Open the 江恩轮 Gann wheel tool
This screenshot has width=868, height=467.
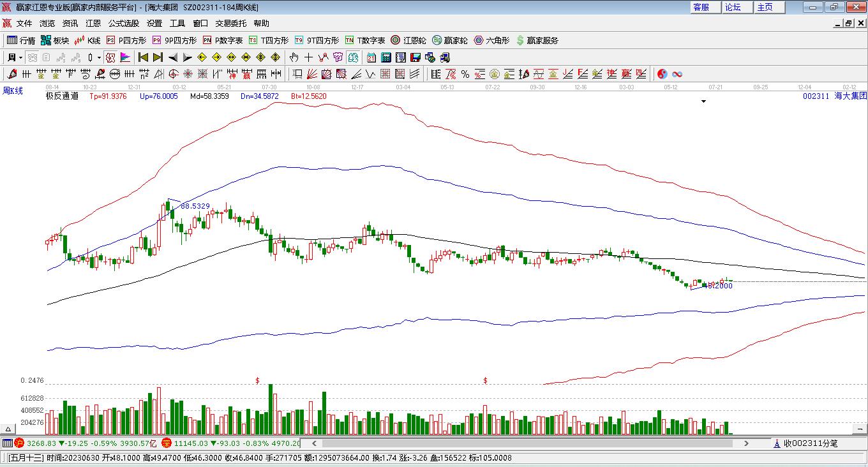click(x=408, y=40)
